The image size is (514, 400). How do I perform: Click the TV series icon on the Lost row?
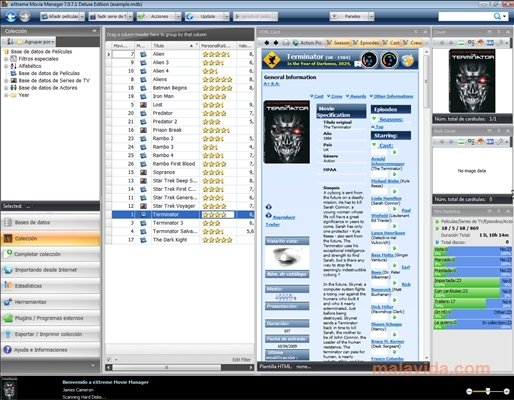[143, 105]
